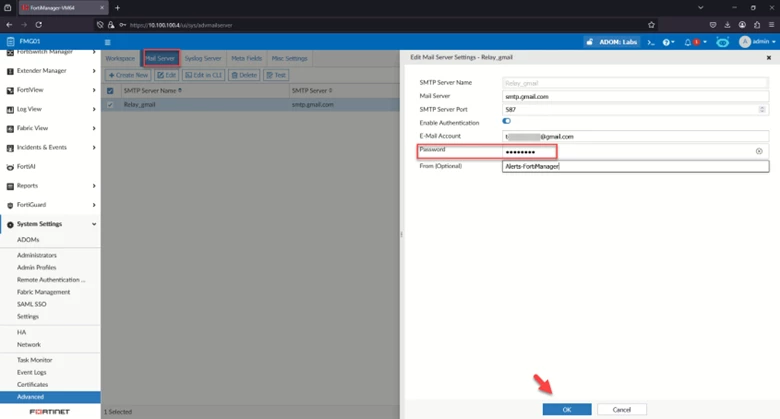The width and height of the screenshot is (780, 419).
Task: Open the Network page
Action: 29,345
